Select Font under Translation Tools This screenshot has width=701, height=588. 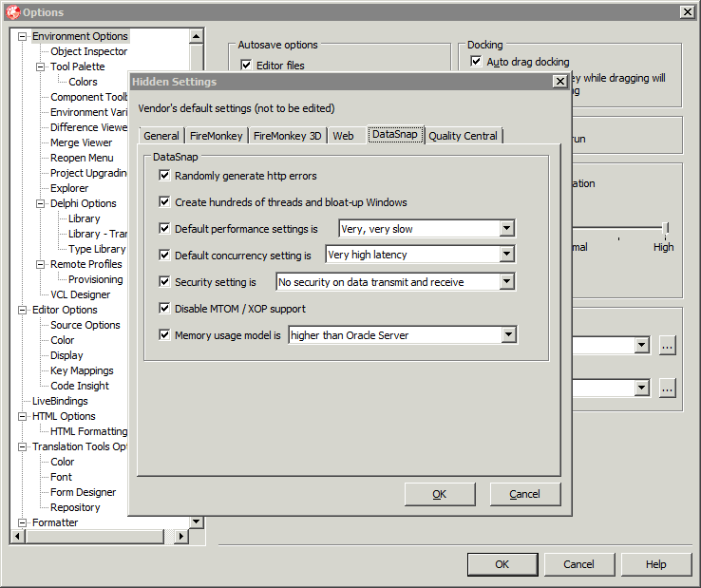(x=61, y=477)
